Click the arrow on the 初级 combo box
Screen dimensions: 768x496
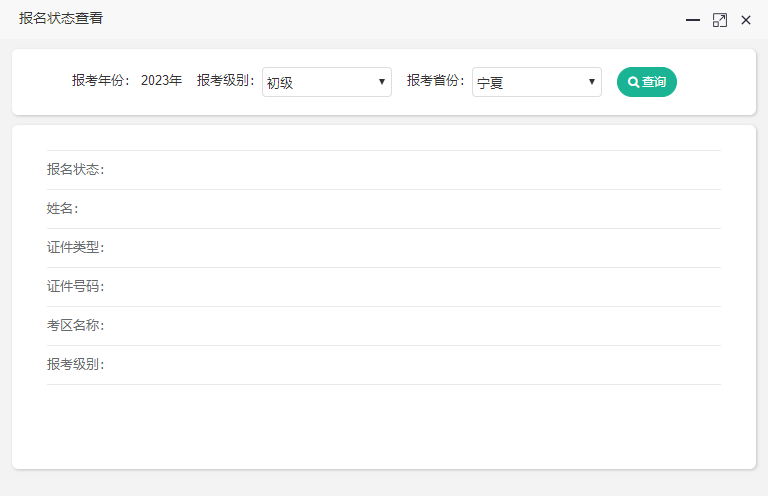(x=382, y=82)
